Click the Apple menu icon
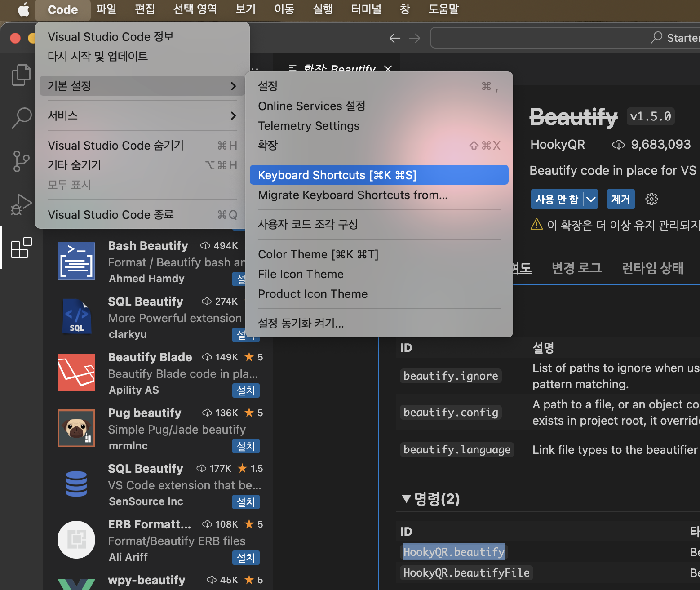 [x=23, y=9]
